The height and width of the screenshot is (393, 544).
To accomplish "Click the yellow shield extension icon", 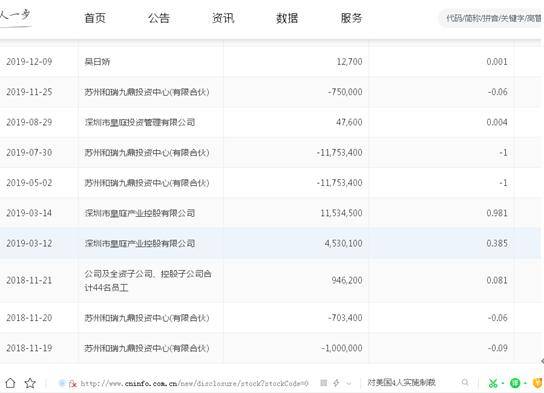I will 538,383.
